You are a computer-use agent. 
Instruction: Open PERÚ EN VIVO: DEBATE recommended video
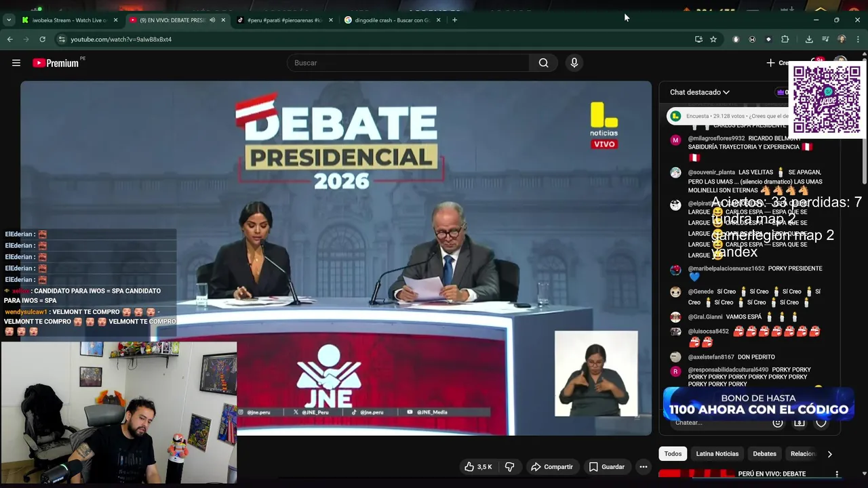coord(772,474)
